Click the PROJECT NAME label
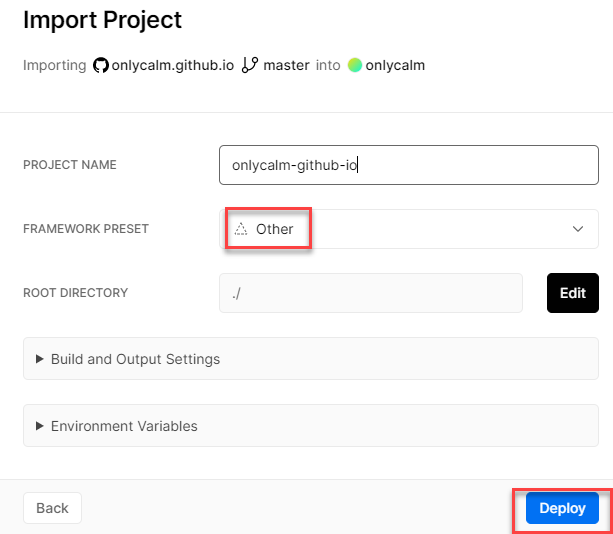Image resolution: width=613 pixels, height=534 pixels. tap(70, 165)
